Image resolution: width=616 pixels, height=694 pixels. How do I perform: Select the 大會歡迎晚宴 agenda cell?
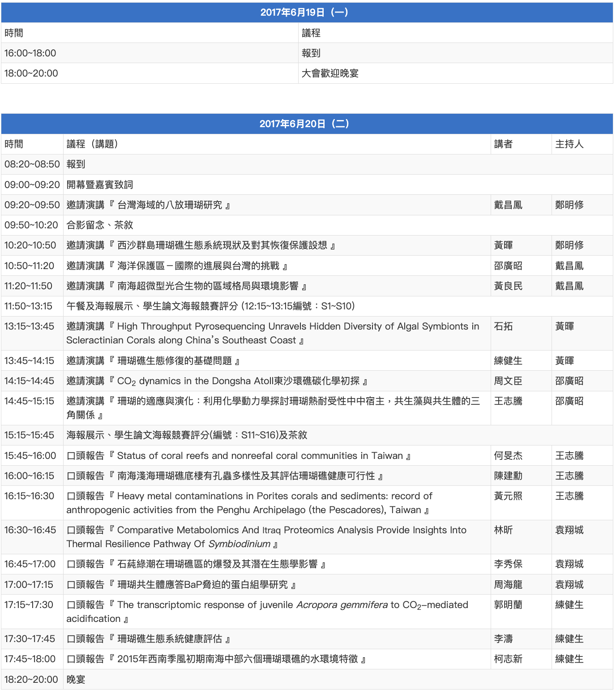330,73
